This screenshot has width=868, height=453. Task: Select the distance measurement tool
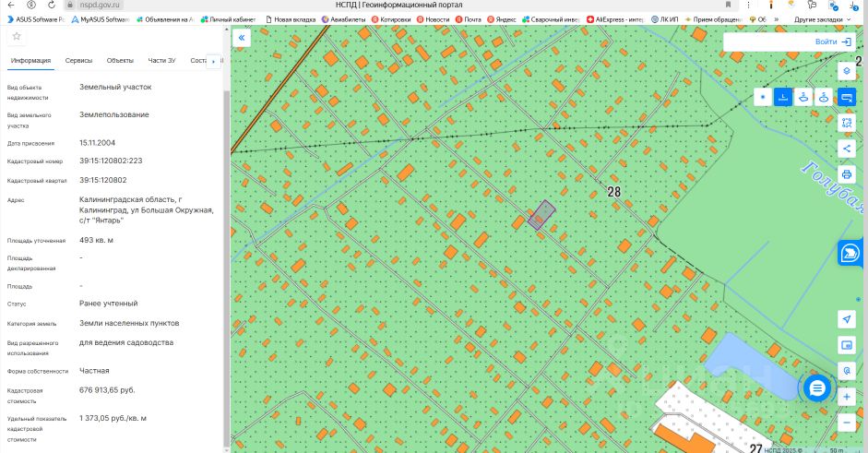[783, 97]
